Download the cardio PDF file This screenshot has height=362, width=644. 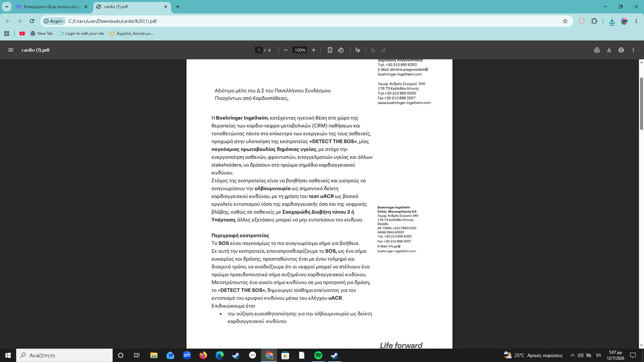[609, 50]
